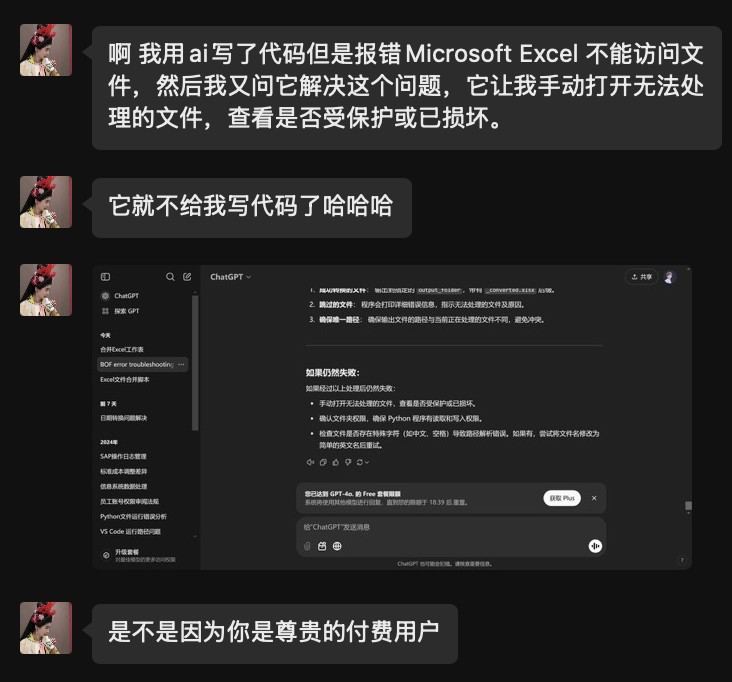Toggle the ChatGPT sidebar panel icon
This screenshot has width=732, height=682.
point(106,277)
